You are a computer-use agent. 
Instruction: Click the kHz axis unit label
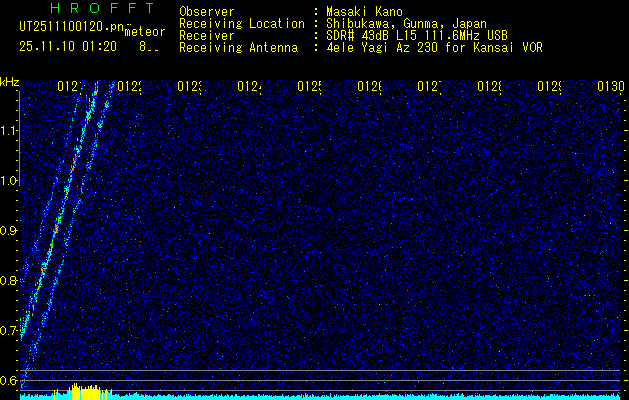[9, 81]
